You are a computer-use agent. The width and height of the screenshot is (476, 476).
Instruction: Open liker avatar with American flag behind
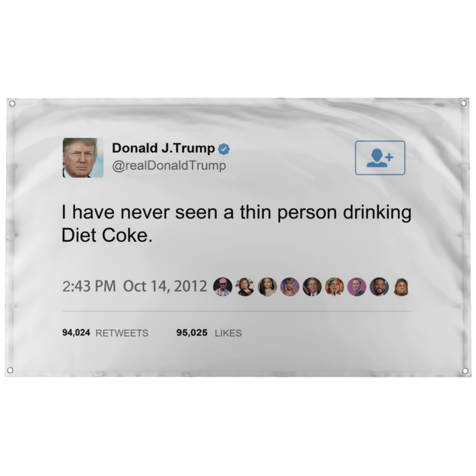pos(312,287)
